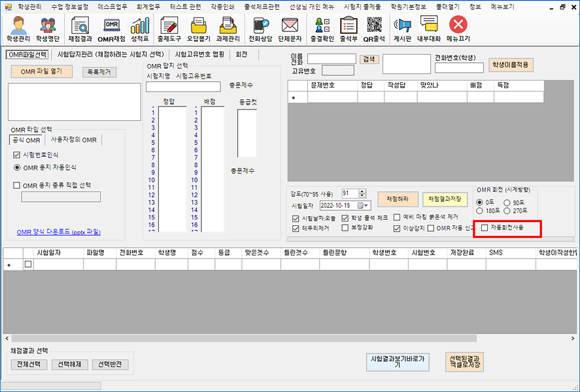Screen dimensions: 580x392
Task: Open 출결확인 attendance check icon
Action: (322, 29)
